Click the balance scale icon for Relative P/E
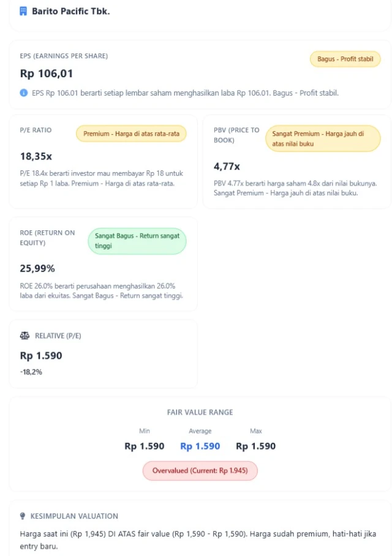This screenshot has width=392, height=556. [x=24, y=336]
